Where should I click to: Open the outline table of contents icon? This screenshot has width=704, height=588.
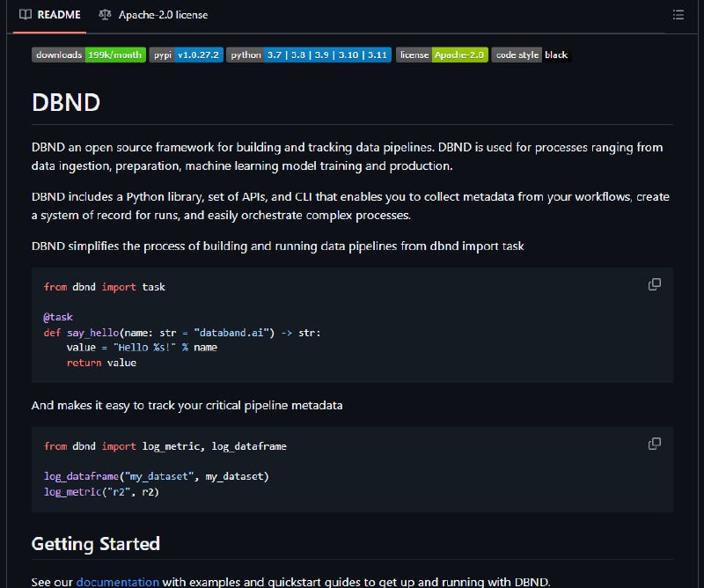[678, 15]
